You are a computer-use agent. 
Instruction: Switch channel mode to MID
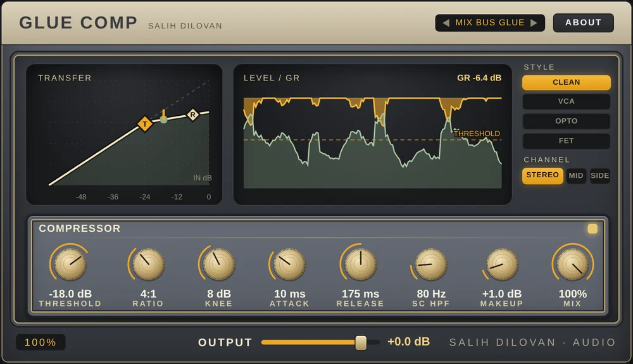tap(575, 175)
